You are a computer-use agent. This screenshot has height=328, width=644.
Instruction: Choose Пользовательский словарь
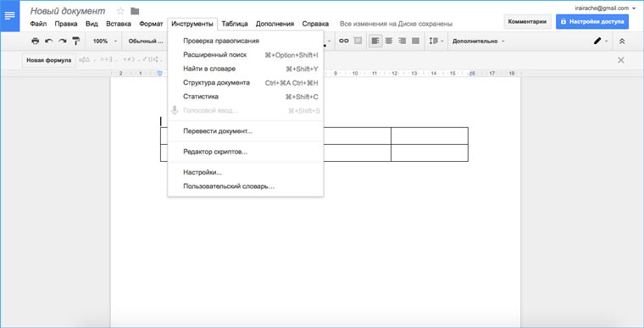click(x=246, y=186)
